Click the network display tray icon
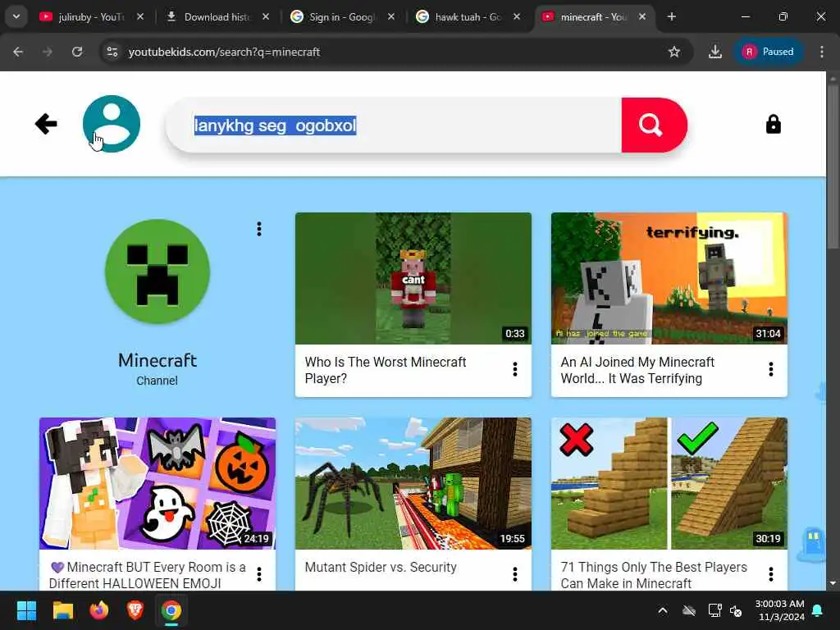Screen dimensions: 840x630 (x=714, y=610)
